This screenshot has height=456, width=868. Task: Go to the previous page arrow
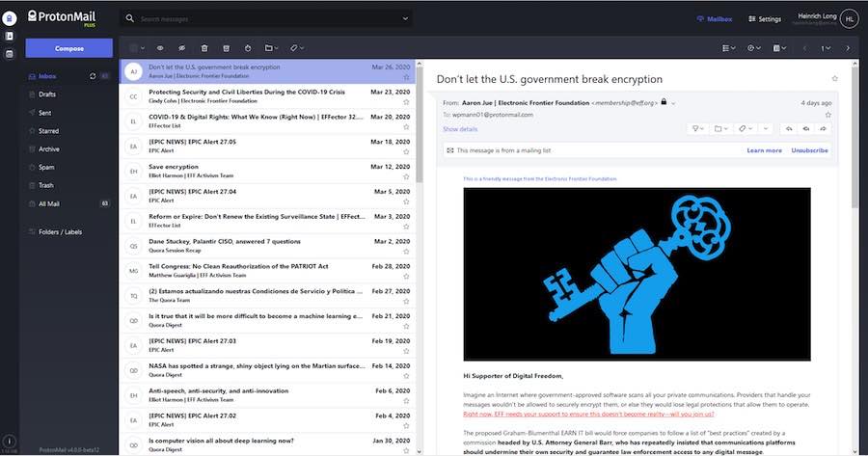[x=805, y=48]
